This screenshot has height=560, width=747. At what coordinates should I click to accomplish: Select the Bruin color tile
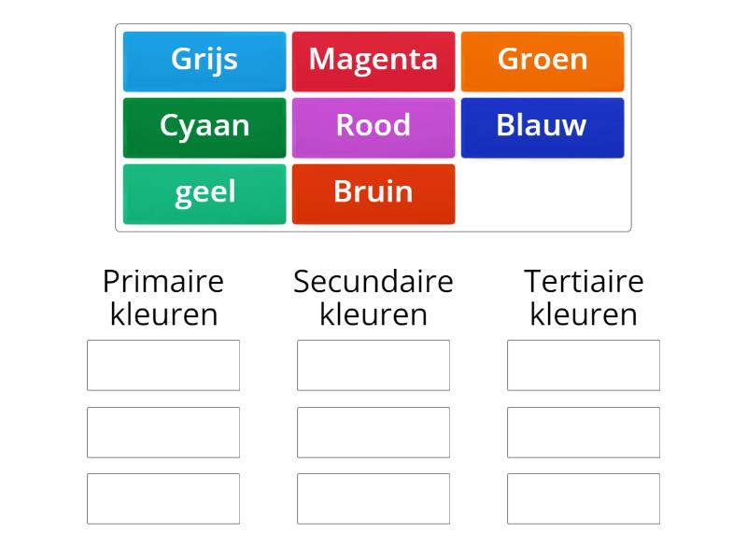[x=373, y=193]
